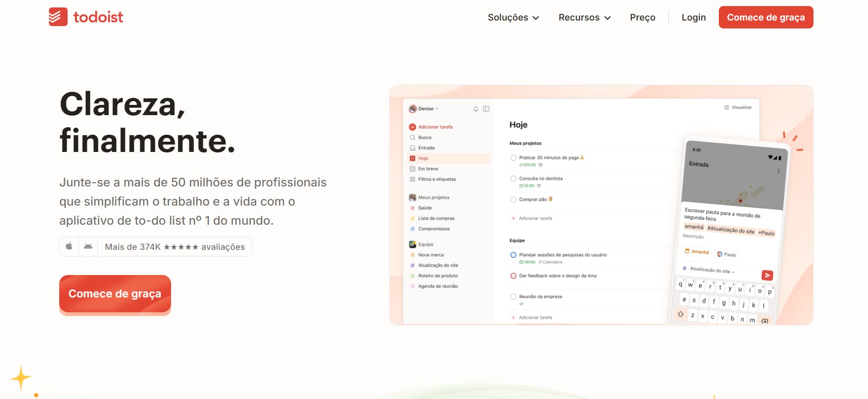Click Adicionar tarefa under Equipe list
The height and width of the screenshot is (399, 868).
coord(532,317)
